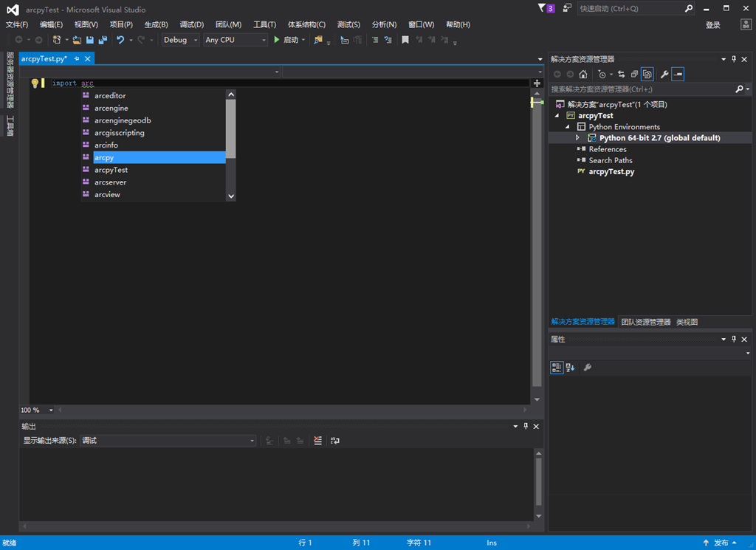Click the Collapse All icon in Solution Explorer
Screen dimensions: 756x550
(634, 75)
